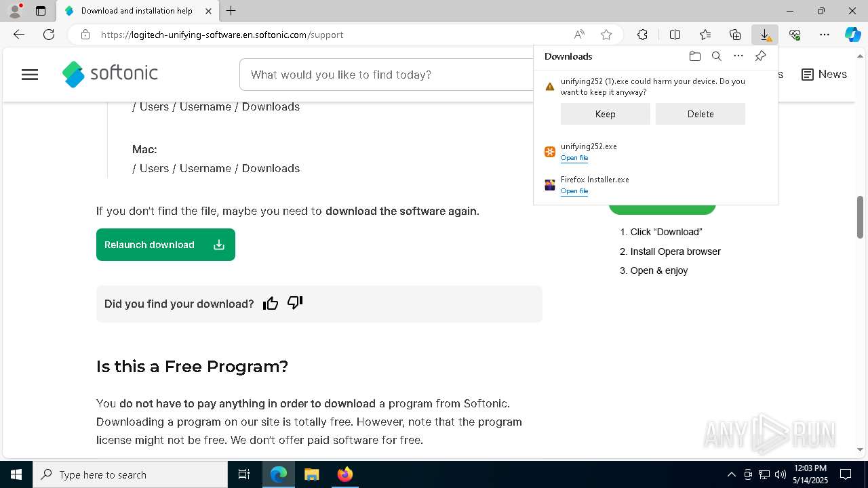The image size is (868, 488).
Task: Click the Firefox Installer.exe file icon
Action: pos(550,185)
